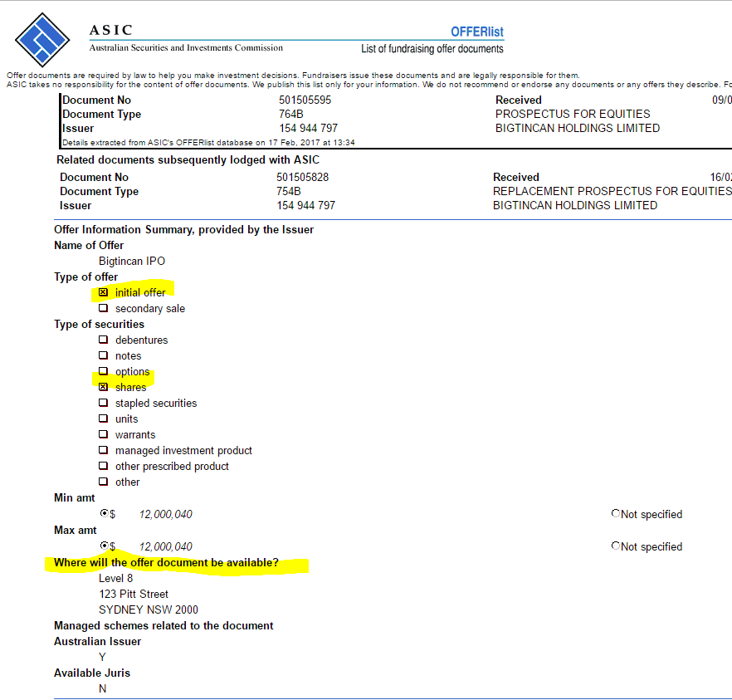Select Not specified for Max amt

(x=616, y=546)
